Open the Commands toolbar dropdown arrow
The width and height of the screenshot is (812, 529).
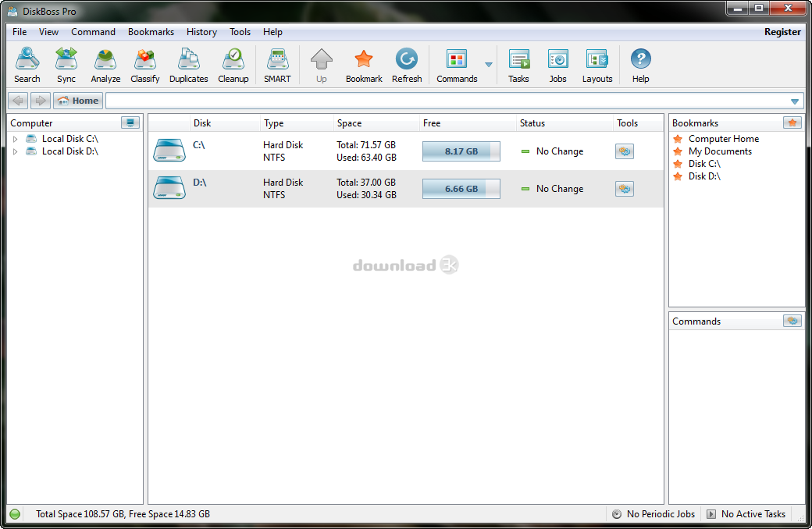pyautogui.click(x=488, y=65)
